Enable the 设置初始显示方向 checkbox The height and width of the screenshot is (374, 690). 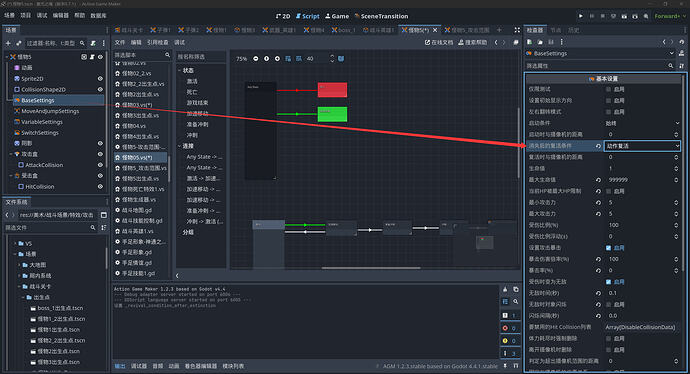tap(608, 100)
